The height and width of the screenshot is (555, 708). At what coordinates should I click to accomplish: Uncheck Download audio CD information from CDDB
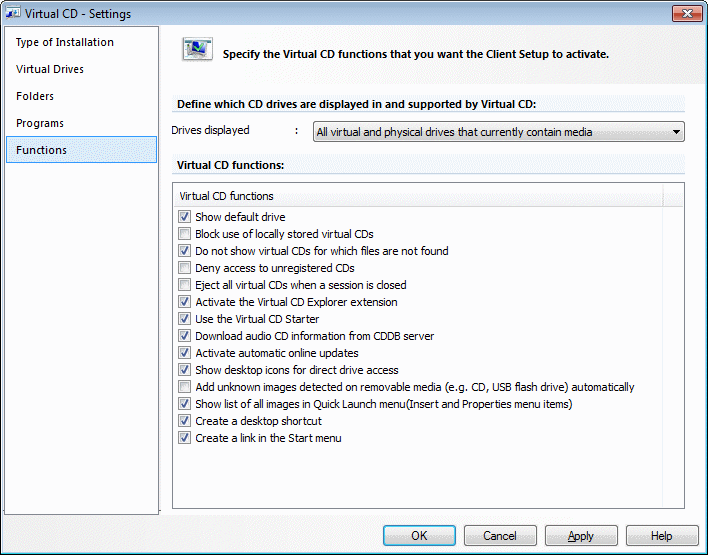coord(184,336)
